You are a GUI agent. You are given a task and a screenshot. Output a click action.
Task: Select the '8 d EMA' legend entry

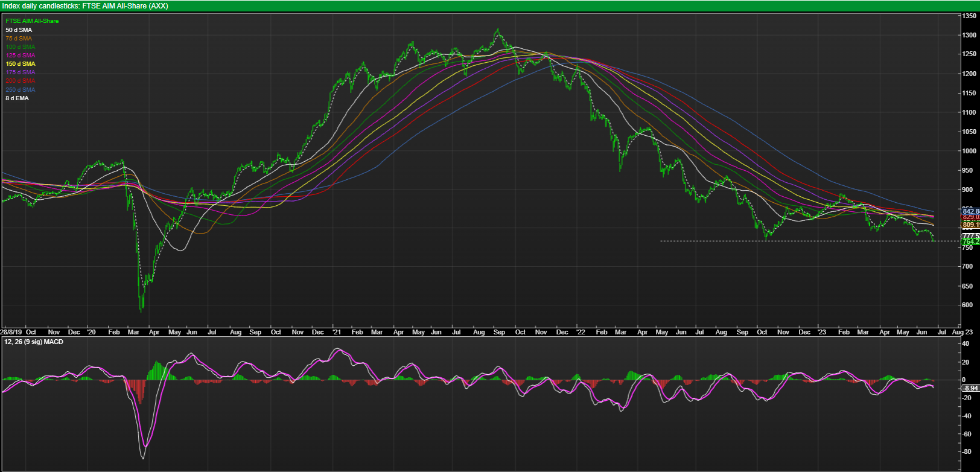point(17,98)
